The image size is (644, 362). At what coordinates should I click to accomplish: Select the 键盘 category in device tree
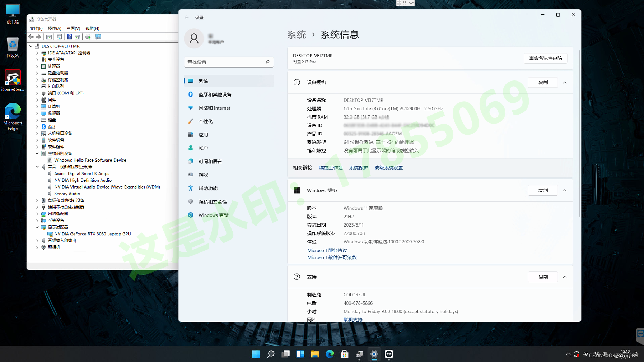(52, 120)
